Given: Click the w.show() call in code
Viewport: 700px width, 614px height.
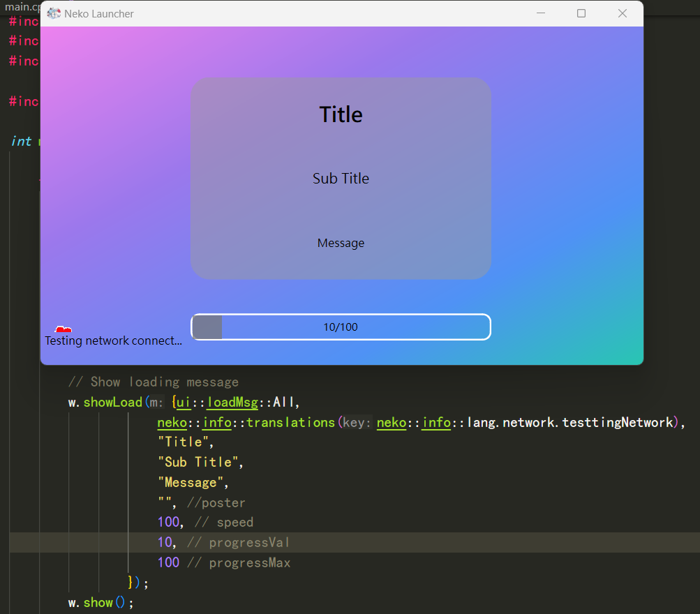Looking at the screenshot, I should pos(101,603).
